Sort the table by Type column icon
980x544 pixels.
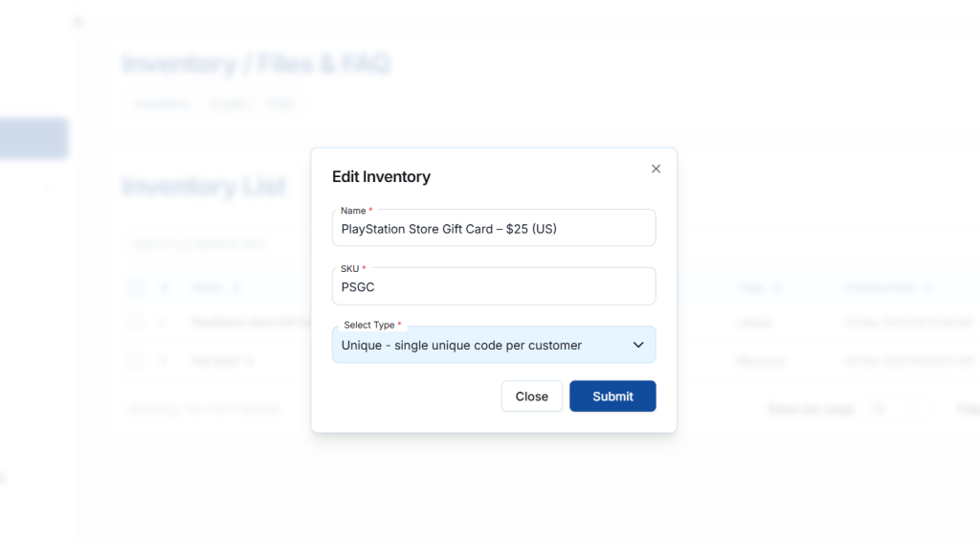(777, 287)
